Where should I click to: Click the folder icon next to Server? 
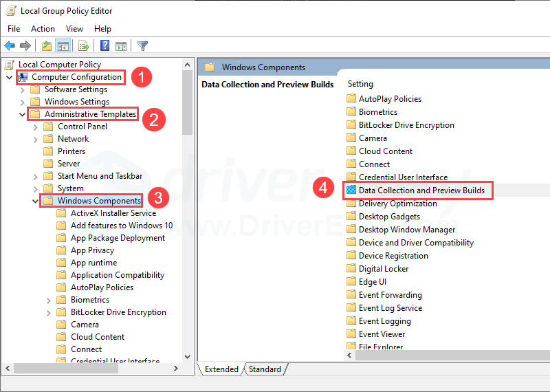tap(48, 164)
